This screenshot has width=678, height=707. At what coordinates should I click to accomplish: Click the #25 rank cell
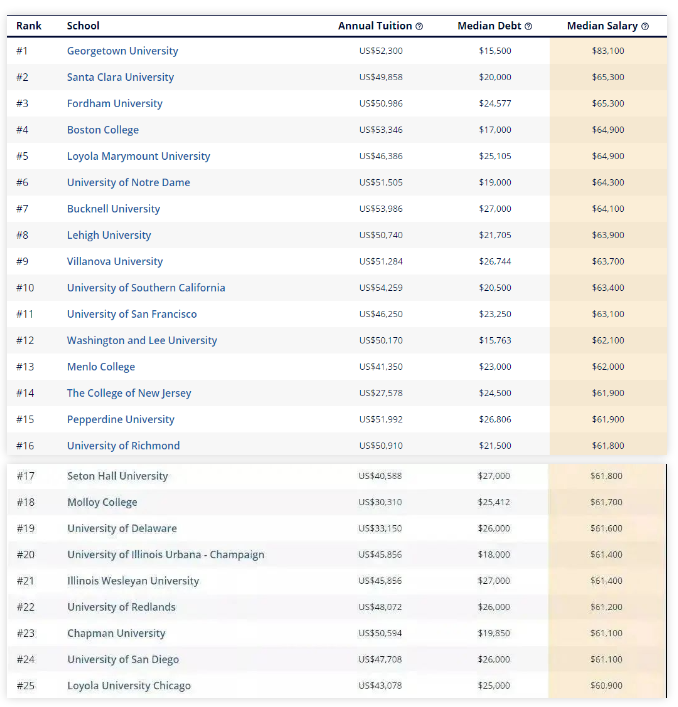tap(26, 686)
